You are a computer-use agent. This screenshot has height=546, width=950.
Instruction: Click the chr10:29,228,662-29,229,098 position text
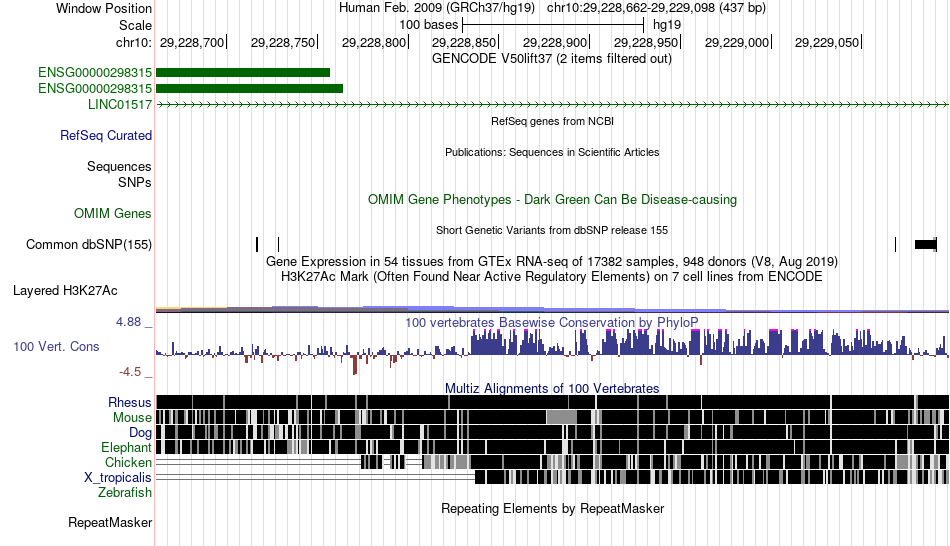(656, 8)
